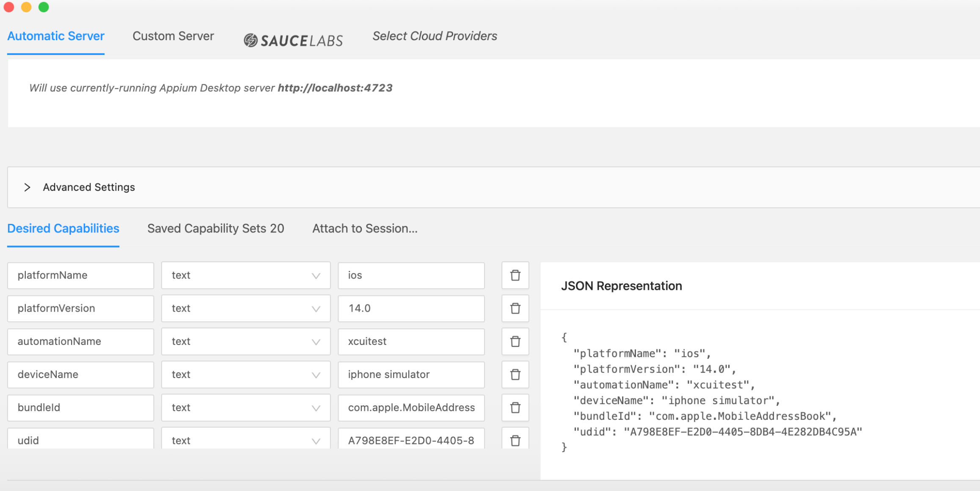The height and width of the screenshot is (491, 980).
Task: Edit the com.apple.MobileAddress value field
Action: [411, 407]
